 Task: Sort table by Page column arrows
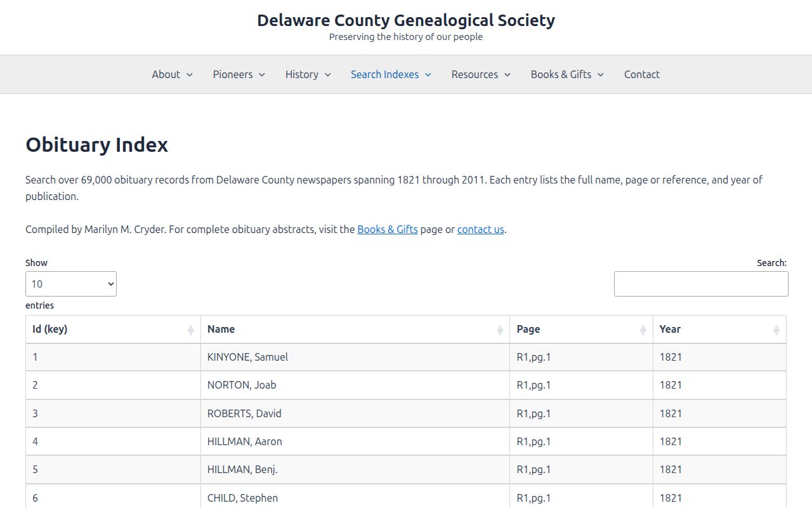pyautogui.click(x=643, y=330)
